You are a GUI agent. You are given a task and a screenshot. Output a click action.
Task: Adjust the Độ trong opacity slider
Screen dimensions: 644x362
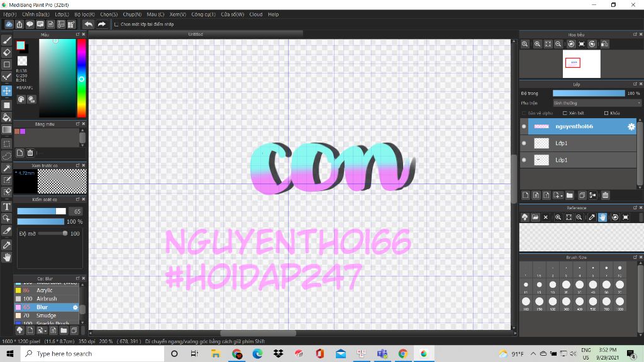click(589, 94)
